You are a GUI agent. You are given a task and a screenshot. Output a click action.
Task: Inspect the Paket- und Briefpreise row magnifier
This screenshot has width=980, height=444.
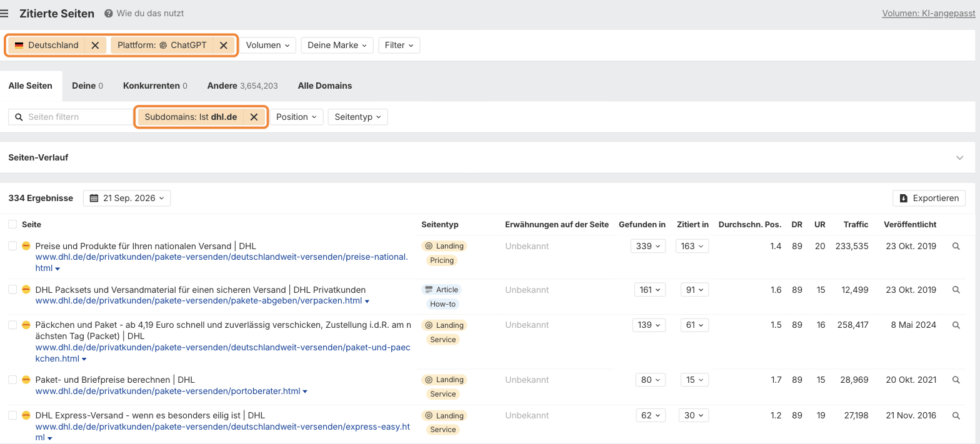click(x=956, y=380)
